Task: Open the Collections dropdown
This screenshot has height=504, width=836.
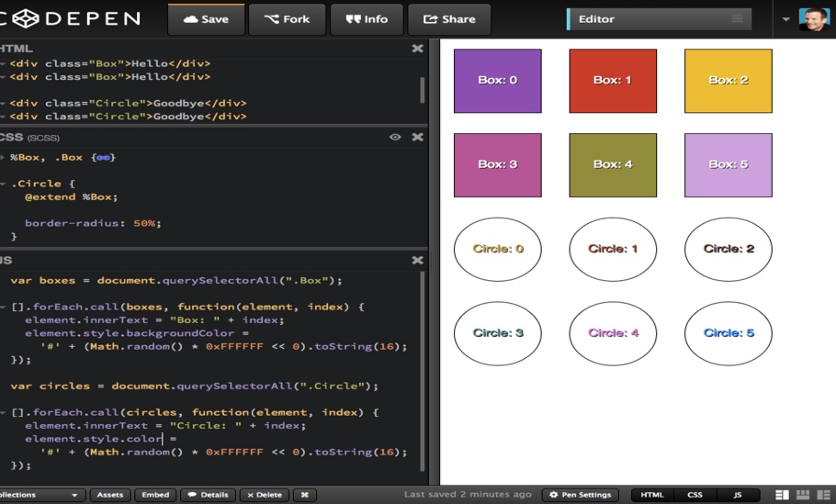Action: (40, 495)
